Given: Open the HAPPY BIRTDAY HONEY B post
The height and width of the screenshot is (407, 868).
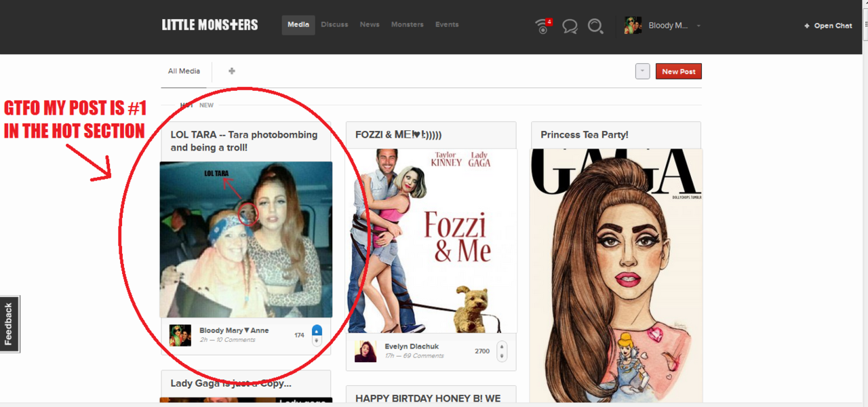Looking at the screenshot, I should (x=428, y=398).
